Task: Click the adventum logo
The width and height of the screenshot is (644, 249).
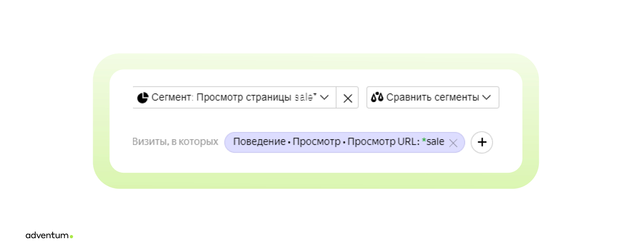Action: point(47,236)
